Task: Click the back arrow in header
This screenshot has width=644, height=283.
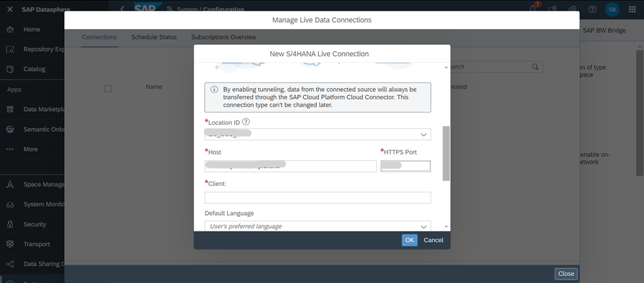Action: (122, 9)
